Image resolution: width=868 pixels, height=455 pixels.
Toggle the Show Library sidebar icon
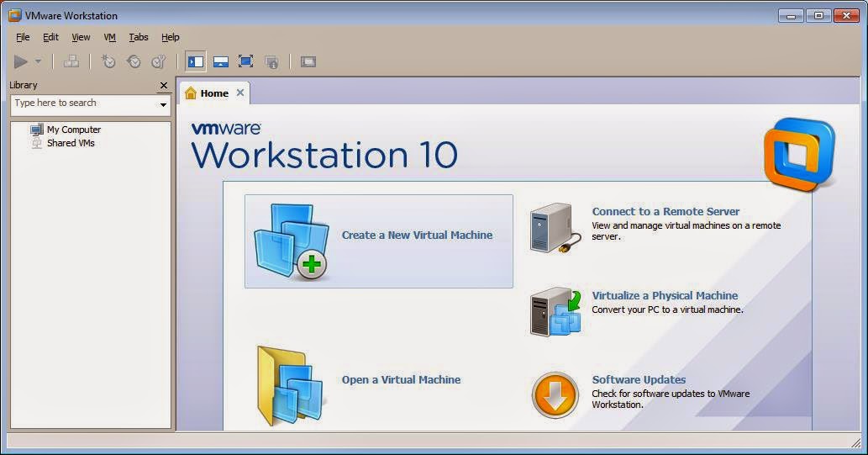click(196, 61)
